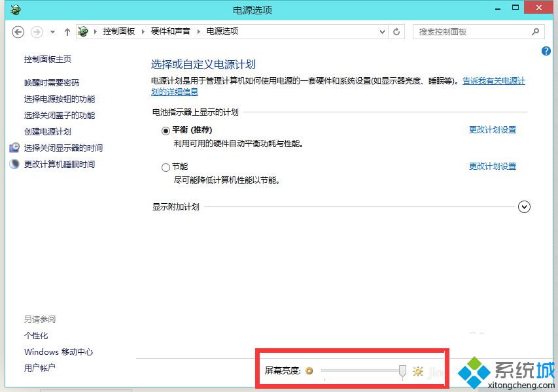This screenshot has width=558, height=392.
Task: Click inside the 搜索控制面板 search box
Action: 471,31
